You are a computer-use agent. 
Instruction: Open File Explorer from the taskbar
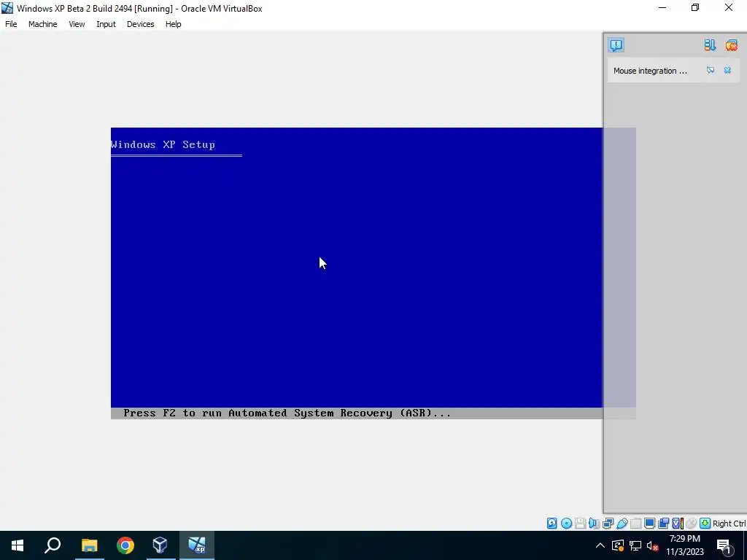89,545
